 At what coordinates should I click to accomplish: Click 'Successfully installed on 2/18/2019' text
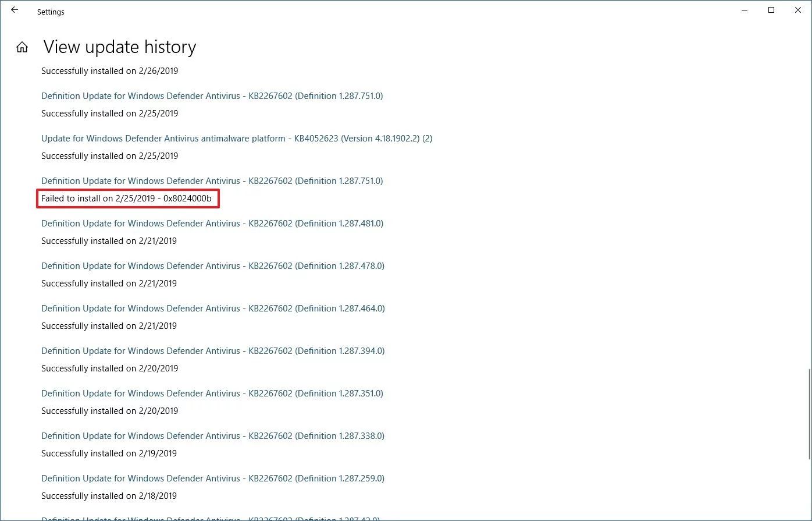point(109,496)
